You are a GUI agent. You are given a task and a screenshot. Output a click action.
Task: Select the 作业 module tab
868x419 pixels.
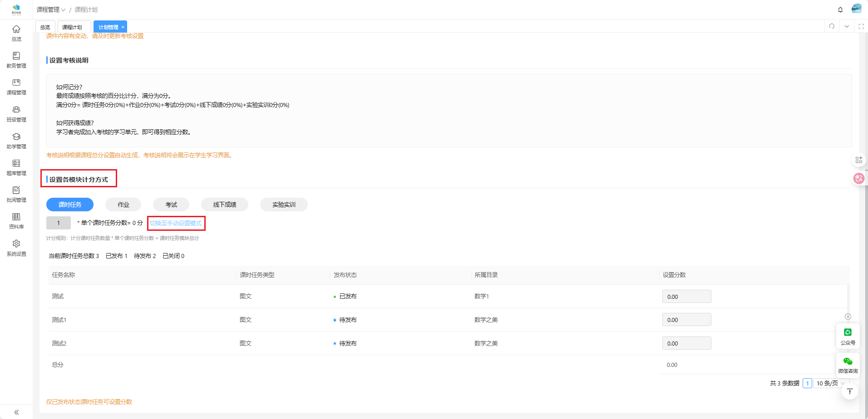coord(123,205)
